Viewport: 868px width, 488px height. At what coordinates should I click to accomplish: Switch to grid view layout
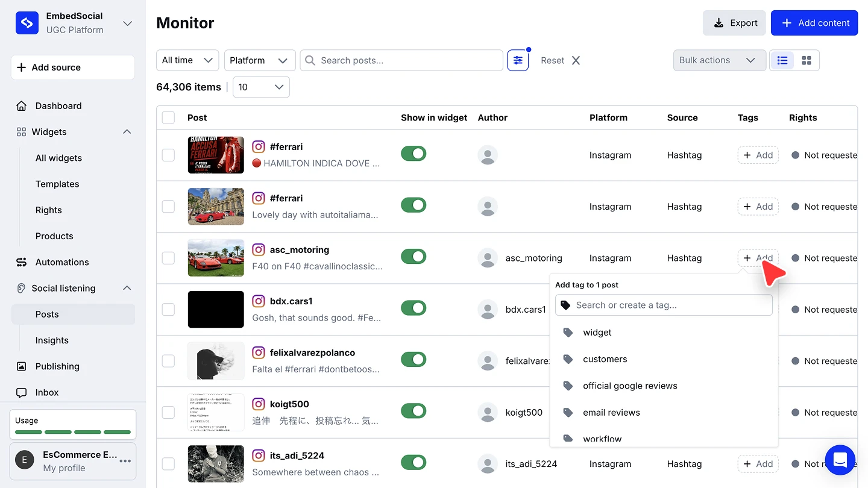tap(807, 60)
